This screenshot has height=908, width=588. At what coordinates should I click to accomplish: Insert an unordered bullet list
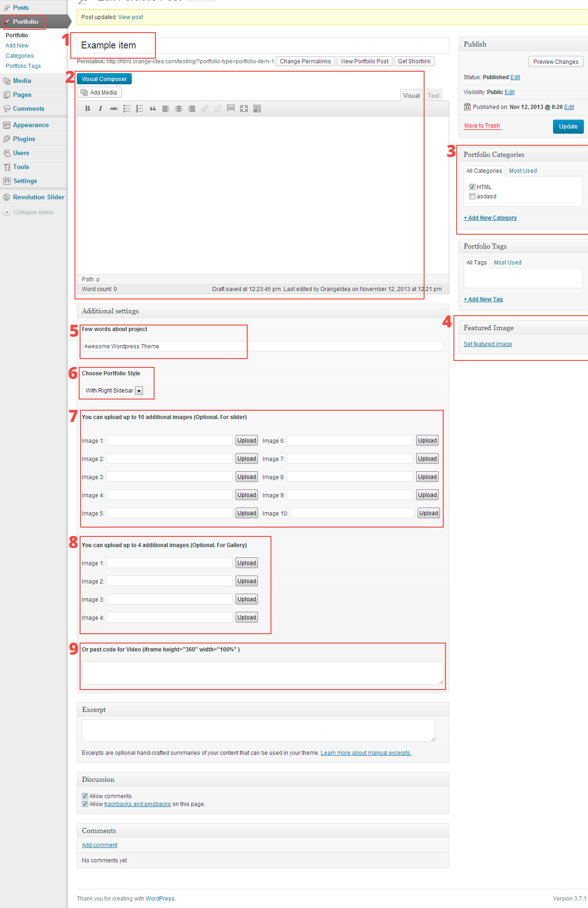tap(127, 108)
